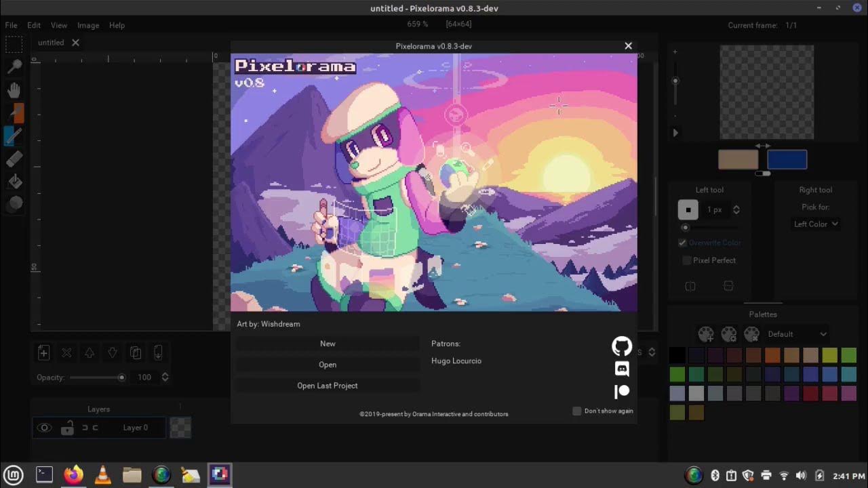Select the Pencil tool
Image resolution: width=868 pixels, height=488 pixels.
[x=14, y=136]
